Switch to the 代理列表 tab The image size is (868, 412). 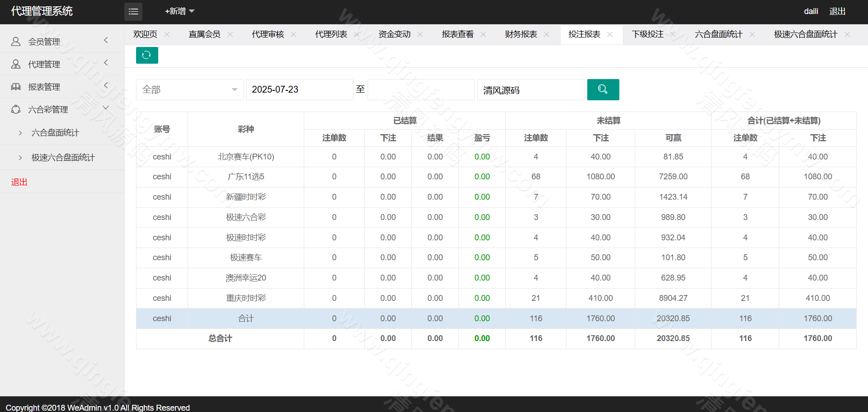331,34
